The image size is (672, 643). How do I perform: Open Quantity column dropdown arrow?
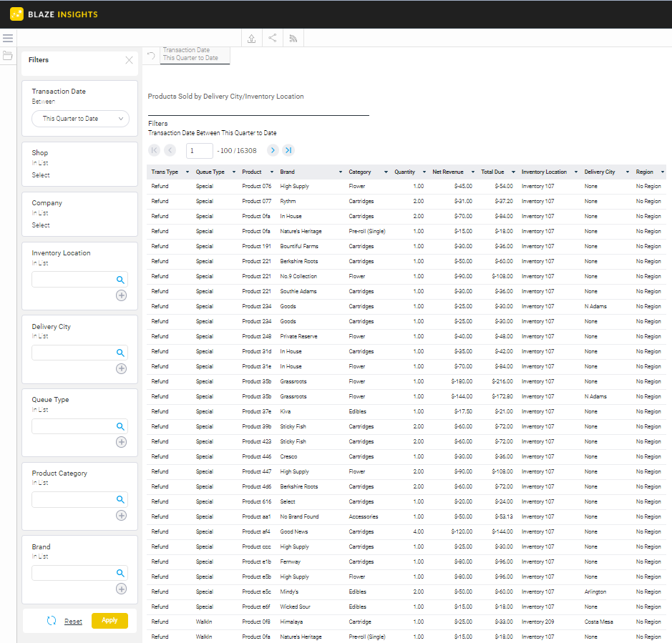pos(424,172)
